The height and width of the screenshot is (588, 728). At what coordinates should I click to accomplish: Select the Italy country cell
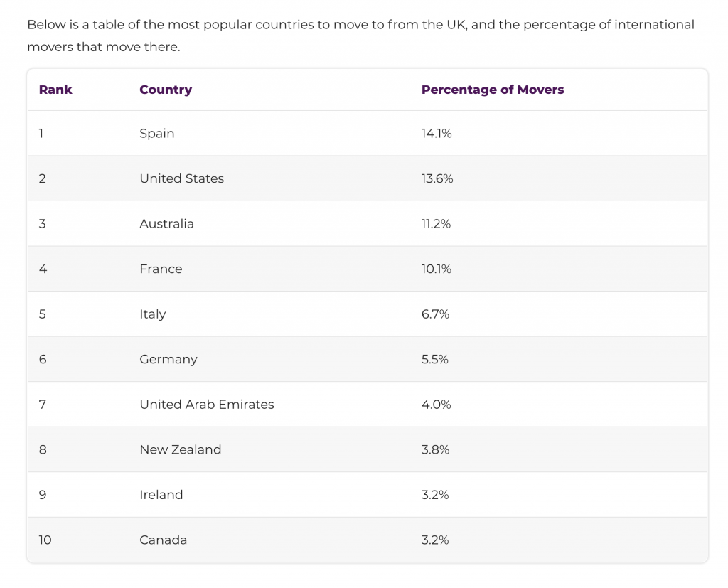tap(152, 314)
